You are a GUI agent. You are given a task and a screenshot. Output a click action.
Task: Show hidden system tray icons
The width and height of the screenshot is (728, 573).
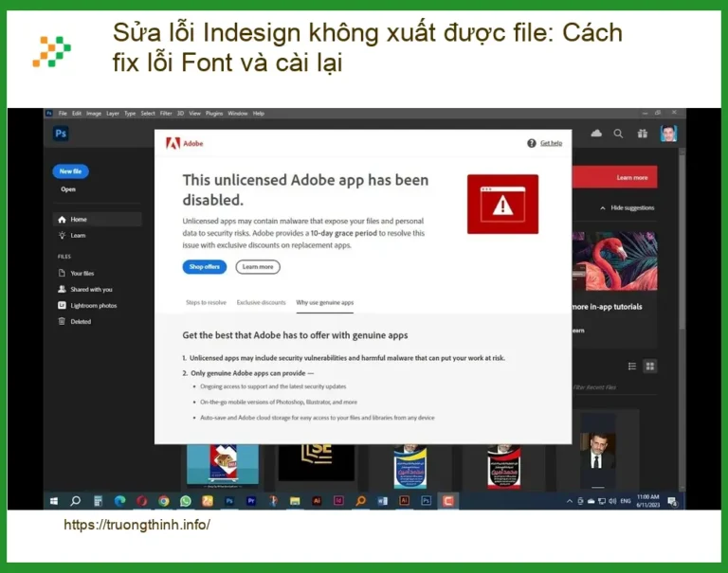[570, 501]
